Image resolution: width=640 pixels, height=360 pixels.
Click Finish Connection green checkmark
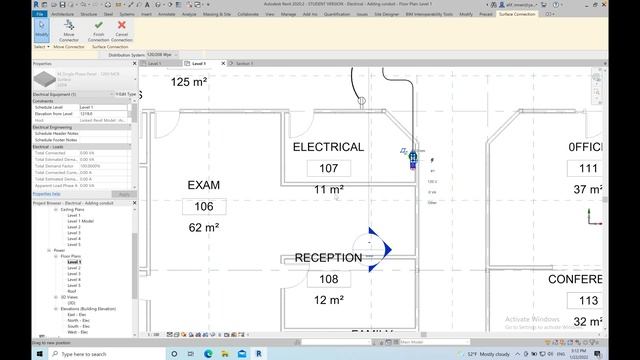click(98, 31)
